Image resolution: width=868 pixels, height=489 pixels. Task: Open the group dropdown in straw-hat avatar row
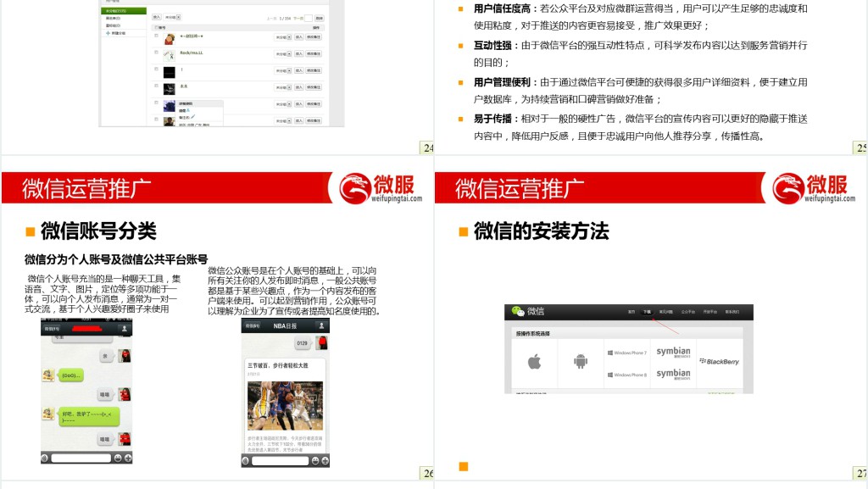click(x=283, y=37)
